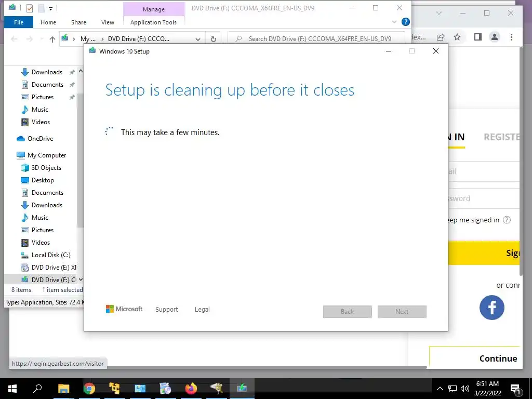Screen dimensions: 532x399
Task: Open Firefox from the taskbar
Action: 191,389
